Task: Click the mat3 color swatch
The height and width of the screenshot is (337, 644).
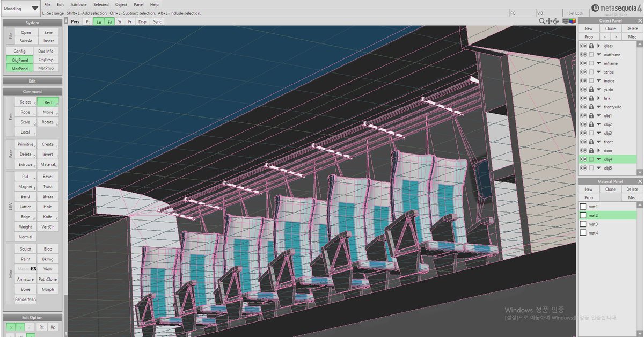Action: 583,224
